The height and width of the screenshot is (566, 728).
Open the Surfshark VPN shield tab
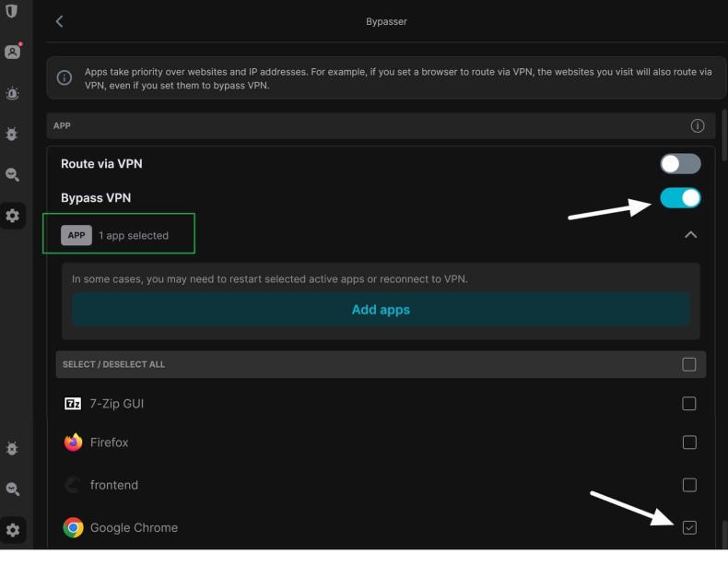[12, 11]
